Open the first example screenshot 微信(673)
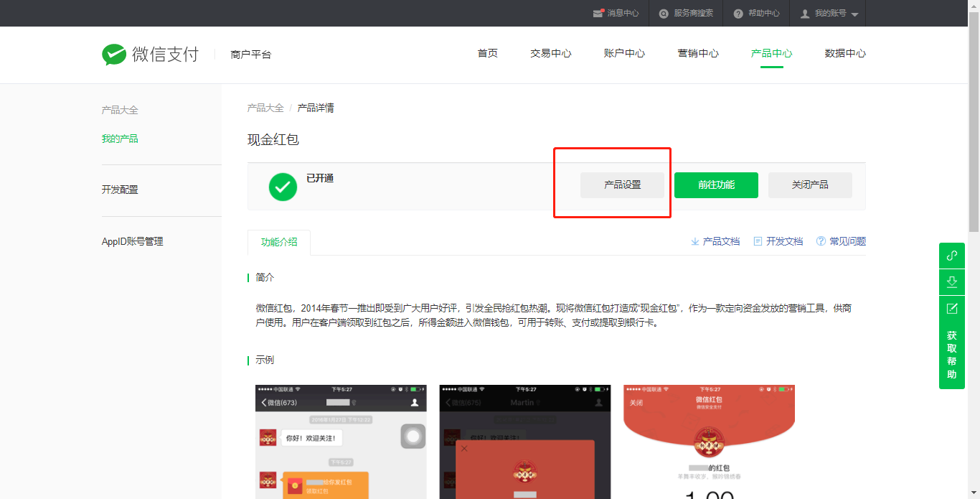The image size is (980, 499). click(x=341, y=442)
